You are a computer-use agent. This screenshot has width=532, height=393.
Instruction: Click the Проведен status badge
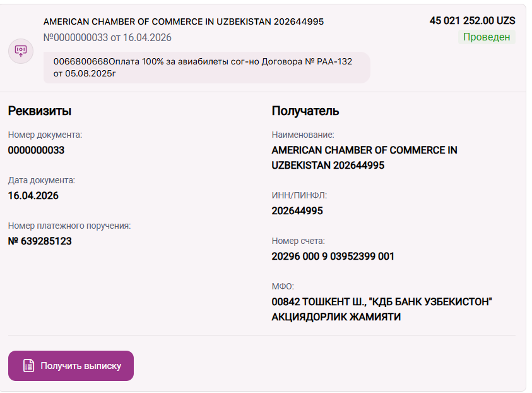487,37
